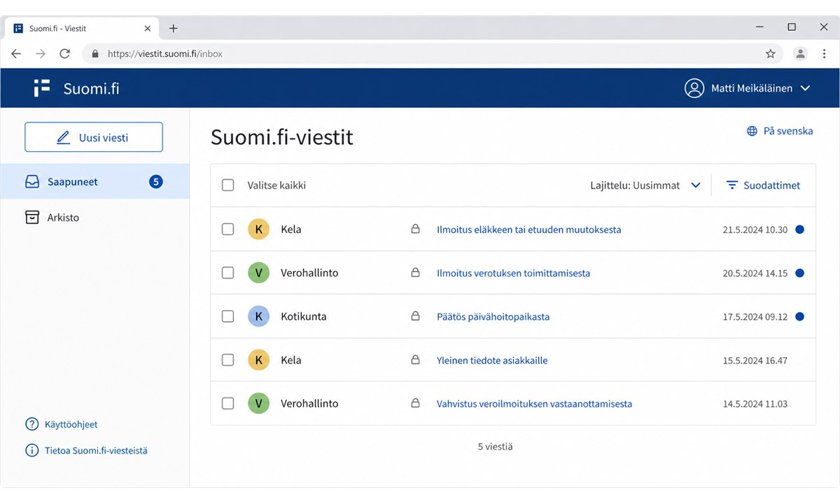Click the yellow K avatar on 21.5.2024 Kela message
Image resolution: width=840 pixels, height=504 pixels.
(x=258, y=230)
